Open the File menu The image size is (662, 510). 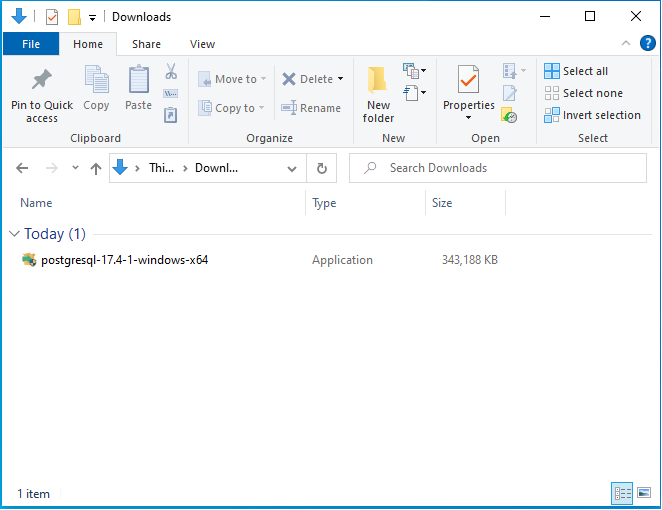(31, 44)
